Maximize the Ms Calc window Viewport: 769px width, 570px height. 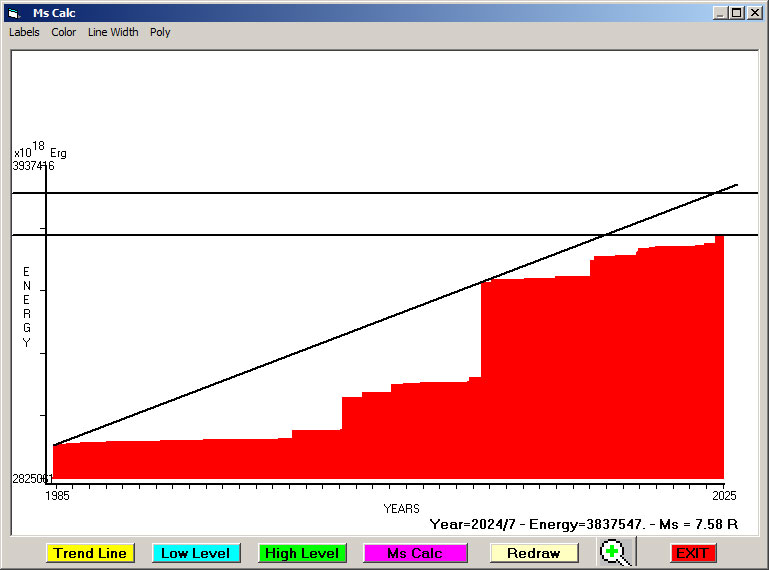click(737, 13)
